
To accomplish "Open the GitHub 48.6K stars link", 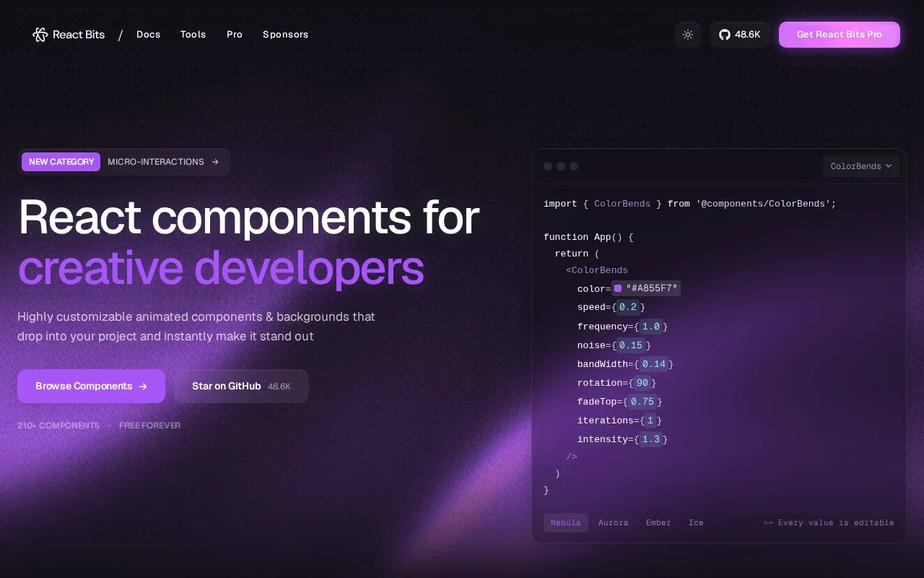I will [740, 35].
